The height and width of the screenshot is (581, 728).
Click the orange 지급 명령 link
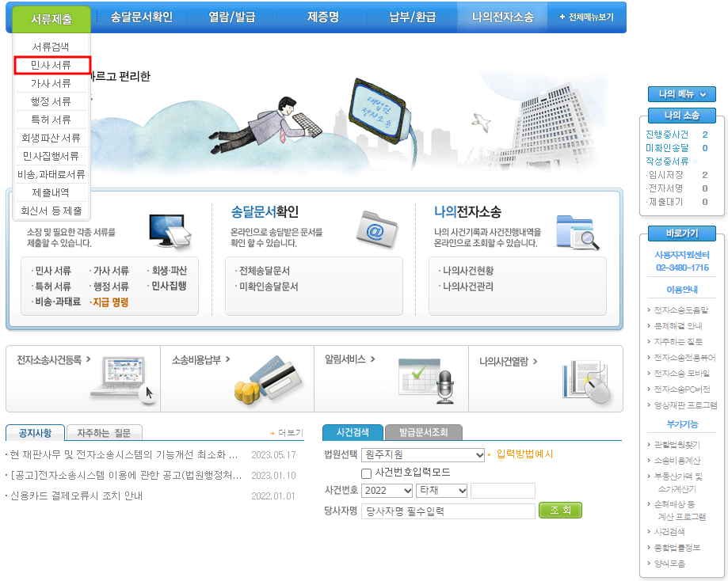110,302
